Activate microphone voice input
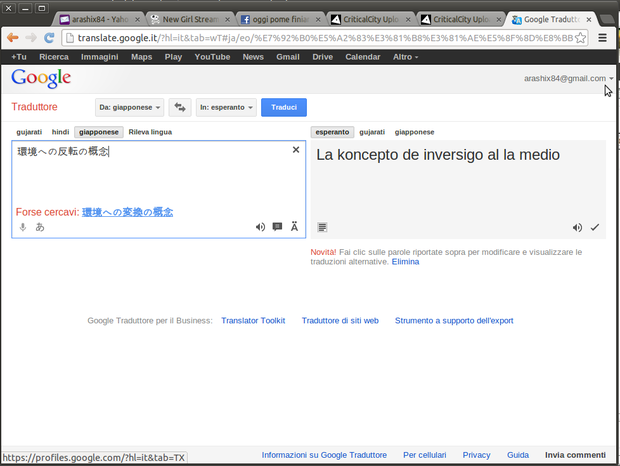Screen dimensions: 620x466 (x=23, y=227)
